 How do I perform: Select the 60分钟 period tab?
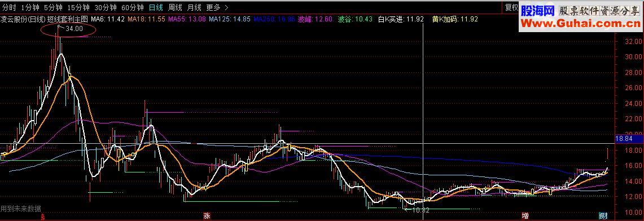[x=132, y=7]
